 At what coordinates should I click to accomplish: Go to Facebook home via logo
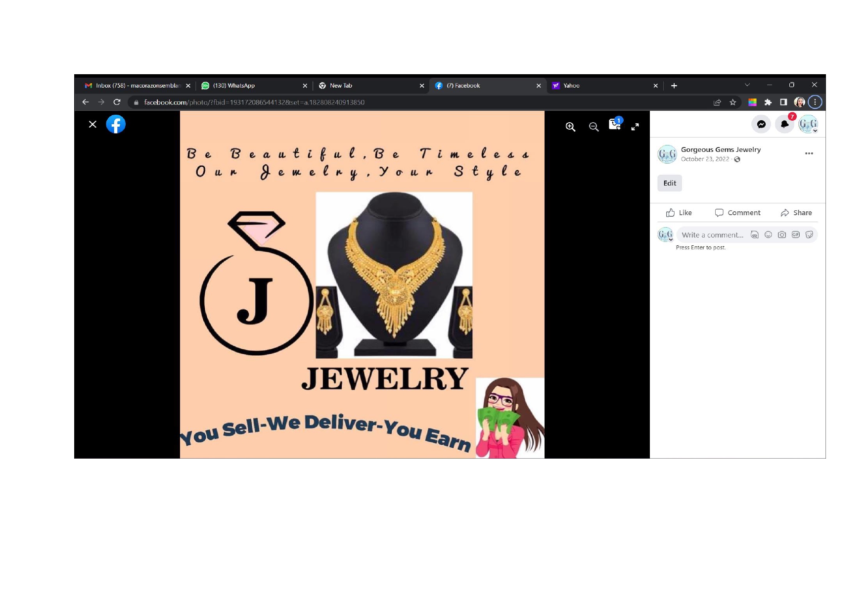tap(116, 124)
